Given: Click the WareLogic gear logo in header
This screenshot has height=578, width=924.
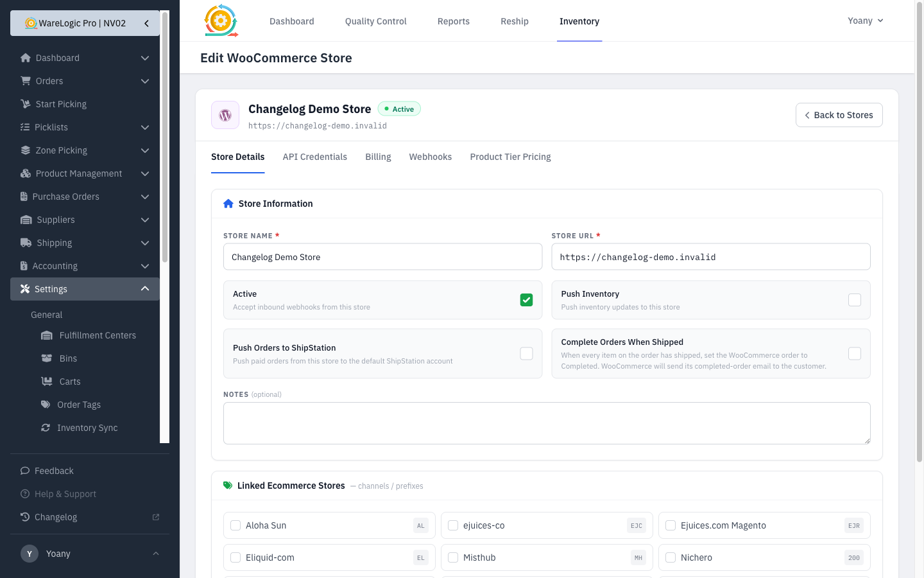Looking at the screenshot, I should [221, 21].
